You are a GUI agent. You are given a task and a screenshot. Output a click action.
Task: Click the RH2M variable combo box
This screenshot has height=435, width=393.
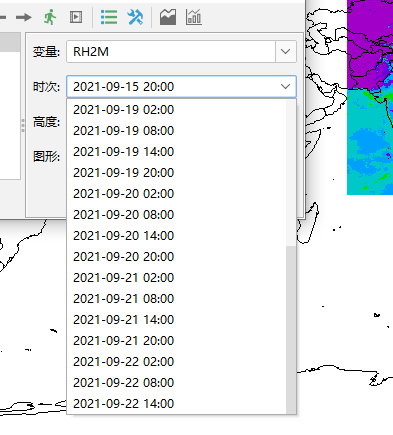point(181,52)
